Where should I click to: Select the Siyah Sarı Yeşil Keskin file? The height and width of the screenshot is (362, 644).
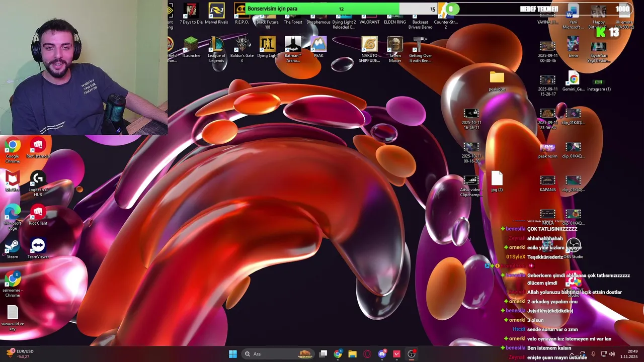point(599,52)
